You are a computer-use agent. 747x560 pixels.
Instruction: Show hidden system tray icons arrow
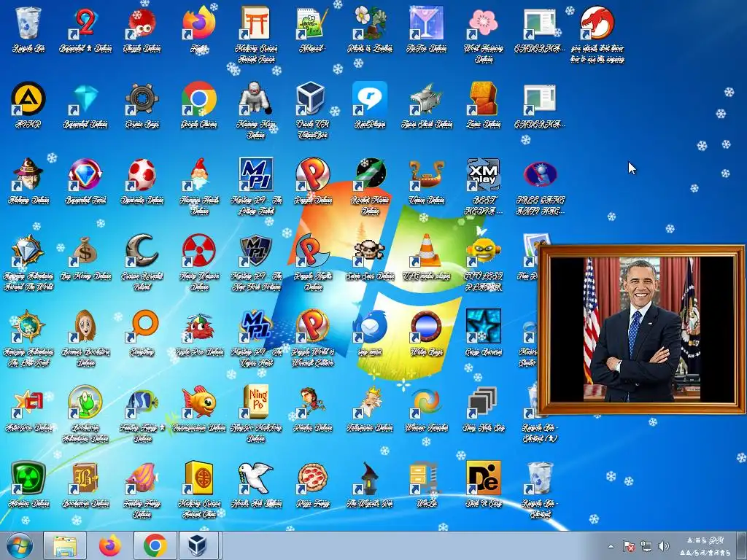click(611, 546)
